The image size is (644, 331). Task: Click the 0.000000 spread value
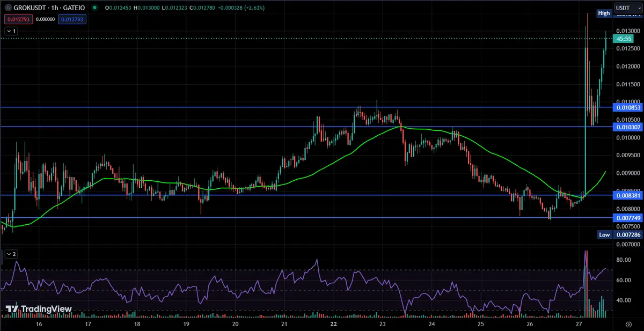(45, 19)
